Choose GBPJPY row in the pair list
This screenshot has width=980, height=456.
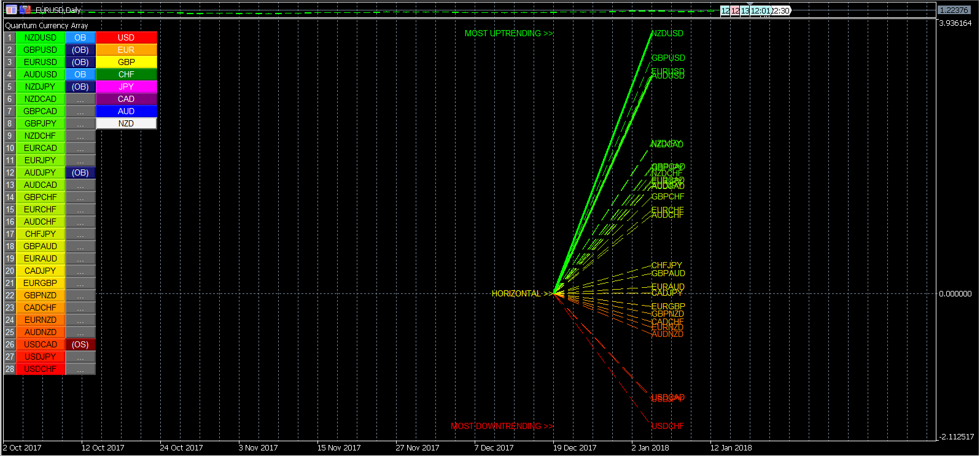41,123
